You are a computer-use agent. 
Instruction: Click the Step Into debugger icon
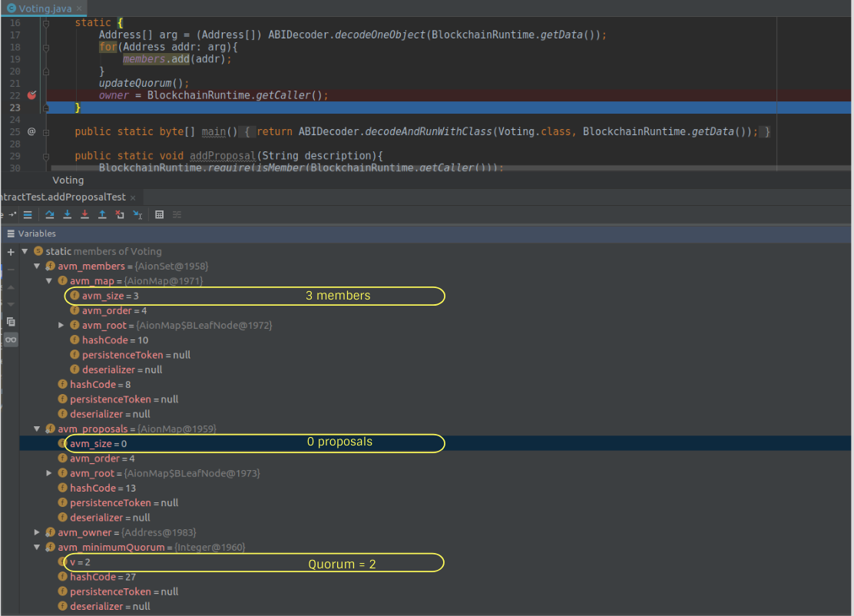[x=67, y=214]
